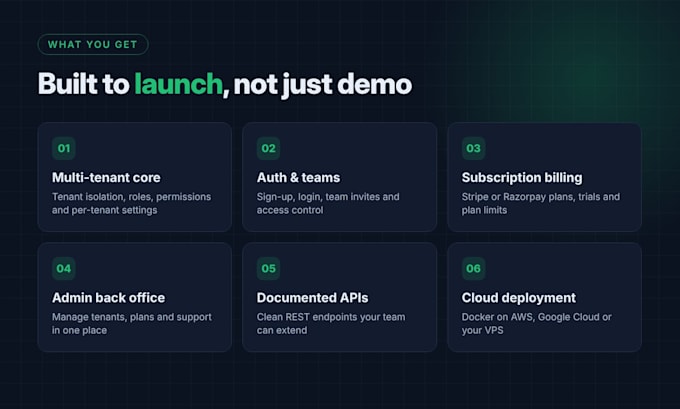This screenshot has height=409, width=680.
Task: Click the 04 number badge
Action: pos(64,268)
